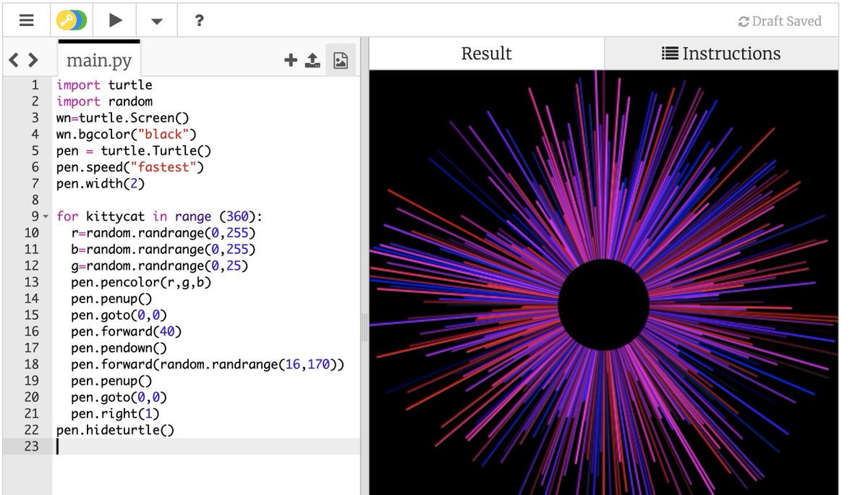868x495 pixels.
Task: Open the image library icon
Action: tap(341, 61)
